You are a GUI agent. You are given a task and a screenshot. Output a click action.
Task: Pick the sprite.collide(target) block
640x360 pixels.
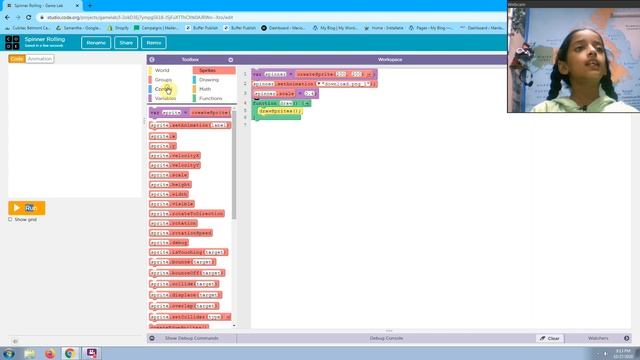click(184, 284)
